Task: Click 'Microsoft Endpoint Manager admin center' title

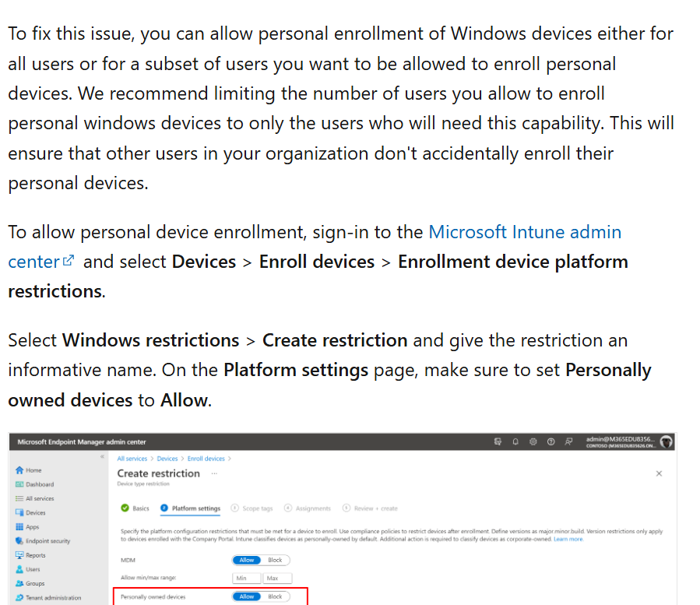Action: [x=82, y=441]
